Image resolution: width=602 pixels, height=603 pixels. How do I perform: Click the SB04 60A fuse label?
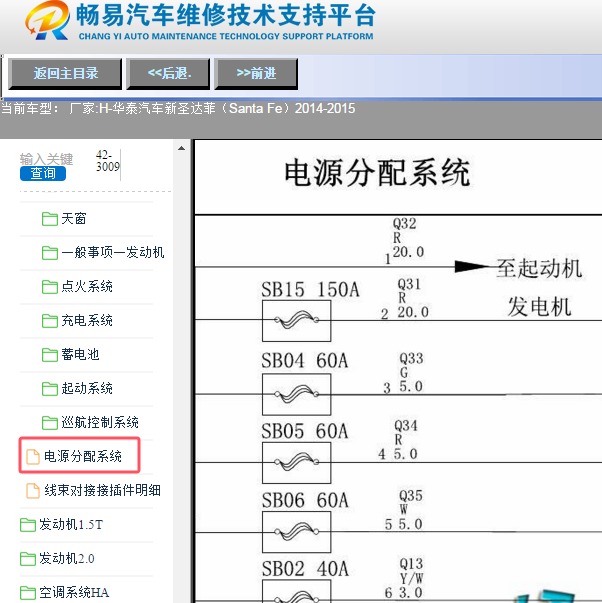point(305,361)
